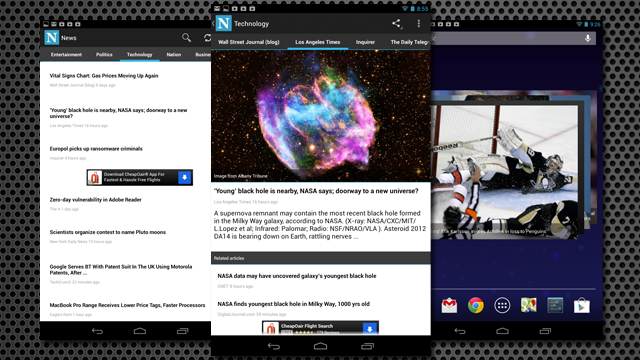Open Zero-day vulnerability in Adobe Reader story
640x360 pixels.
(x=96, y=200)
